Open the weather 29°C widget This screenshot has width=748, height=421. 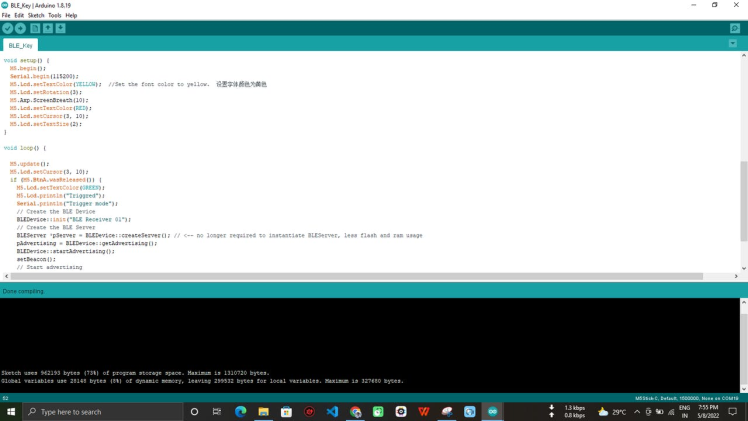[x=612, y=411]
